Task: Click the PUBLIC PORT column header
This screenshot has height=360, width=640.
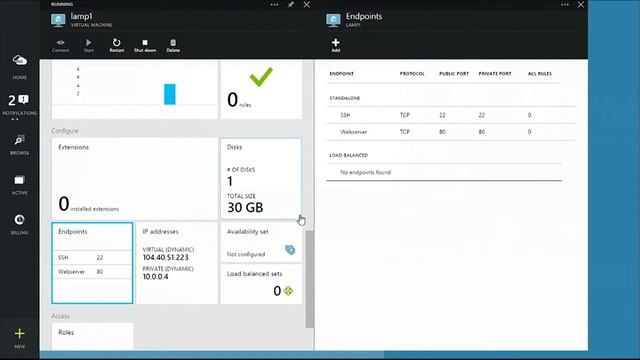Action: click(x=454, y=74)
